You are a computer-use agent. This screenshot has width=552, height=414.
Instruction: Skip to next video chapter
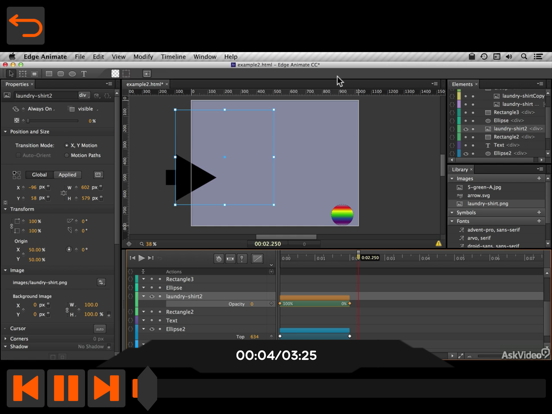pos(106,388)
